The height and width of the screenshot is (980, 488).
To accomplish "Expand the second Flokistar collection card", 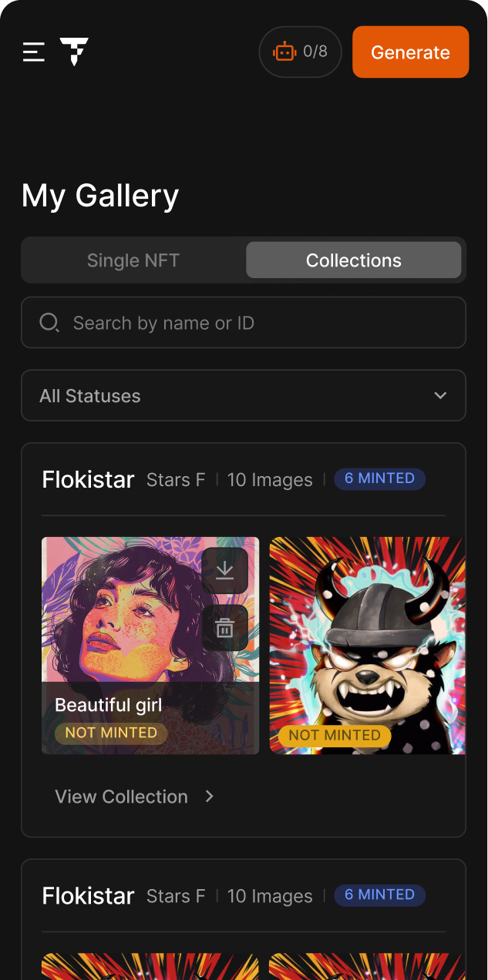I will tap(244, 895).
